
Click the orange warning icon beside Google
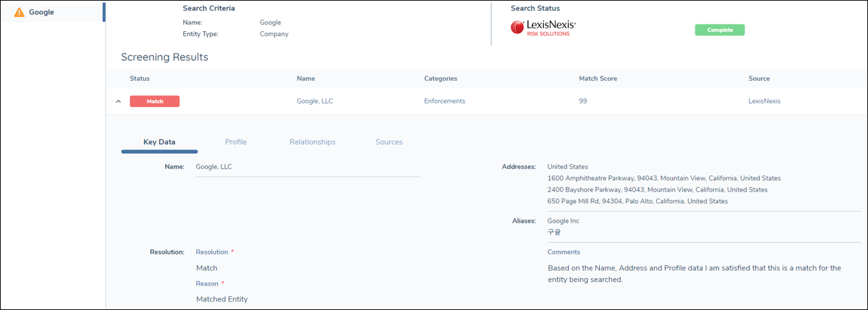click(19, 12)
